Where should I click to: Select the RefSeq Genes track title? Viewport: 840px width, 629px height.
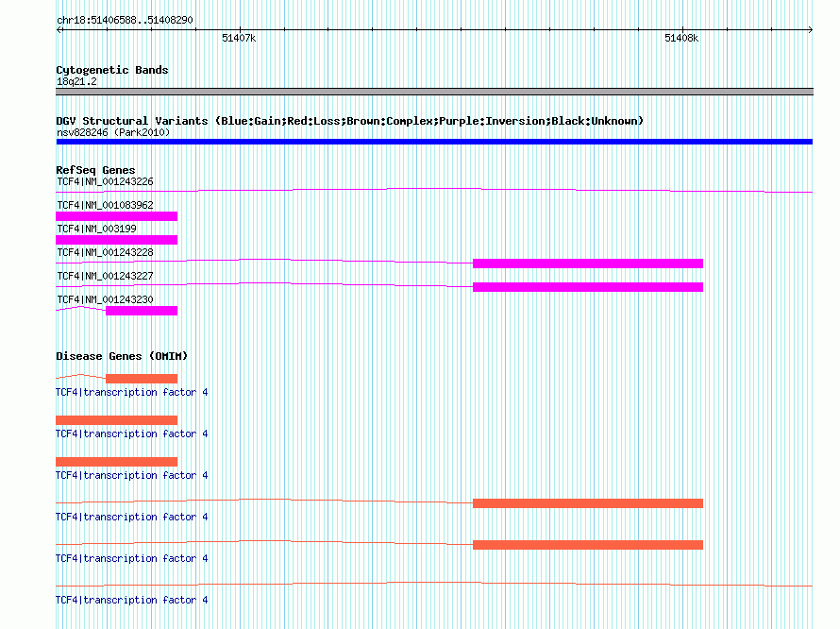click(x=95, y=170)
